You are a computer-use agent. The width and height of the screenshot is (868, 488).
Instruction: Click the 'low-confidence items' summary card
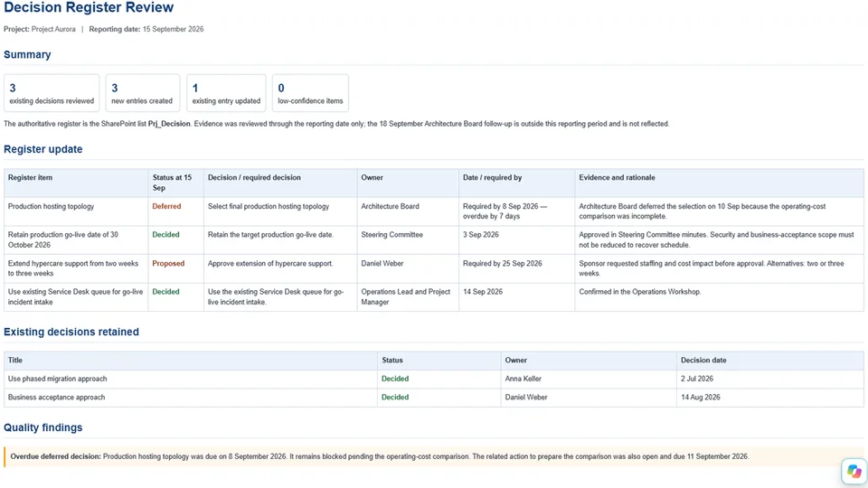click(x=310, y=93)
